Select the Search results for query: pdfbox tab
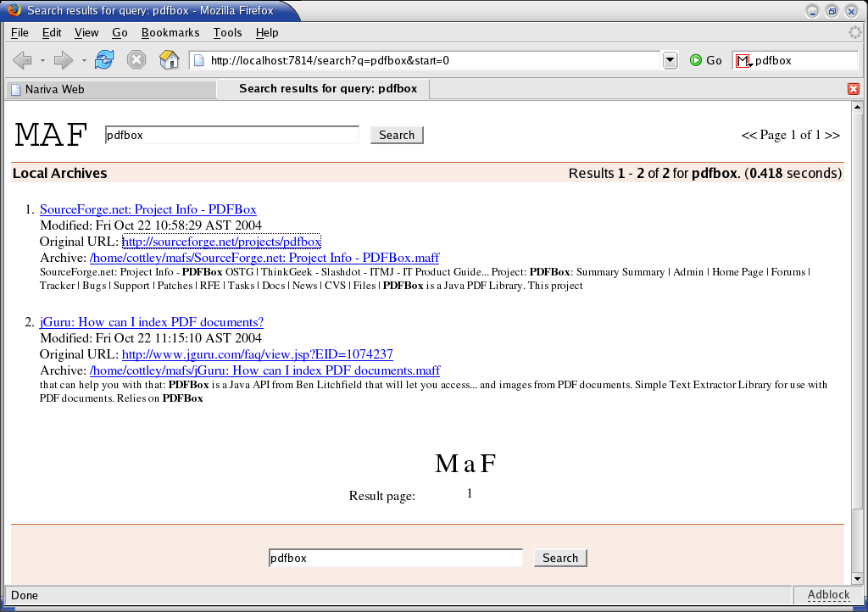This screenshot has width=868, height=612. 323,88
